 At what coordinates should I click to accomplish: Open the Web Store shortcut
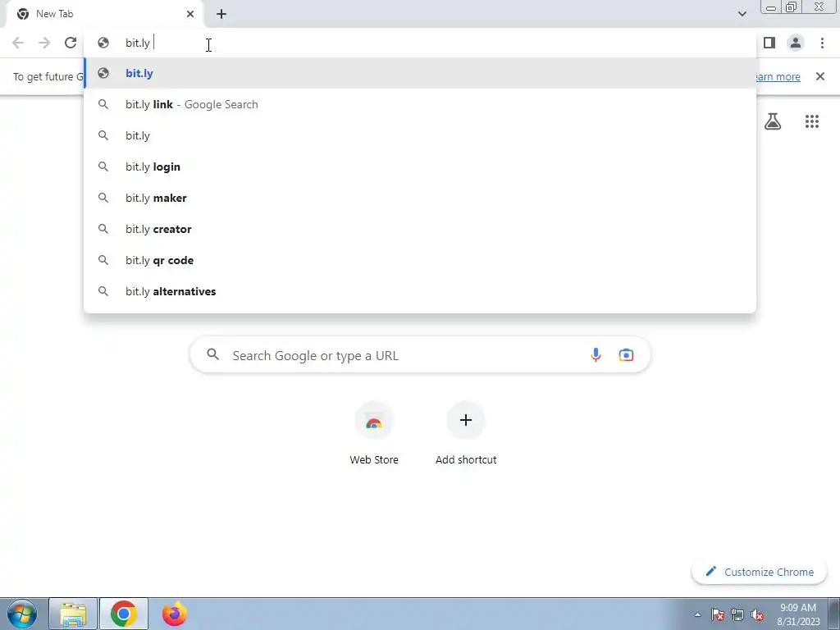pyautogui.click(x=374, y=433)
